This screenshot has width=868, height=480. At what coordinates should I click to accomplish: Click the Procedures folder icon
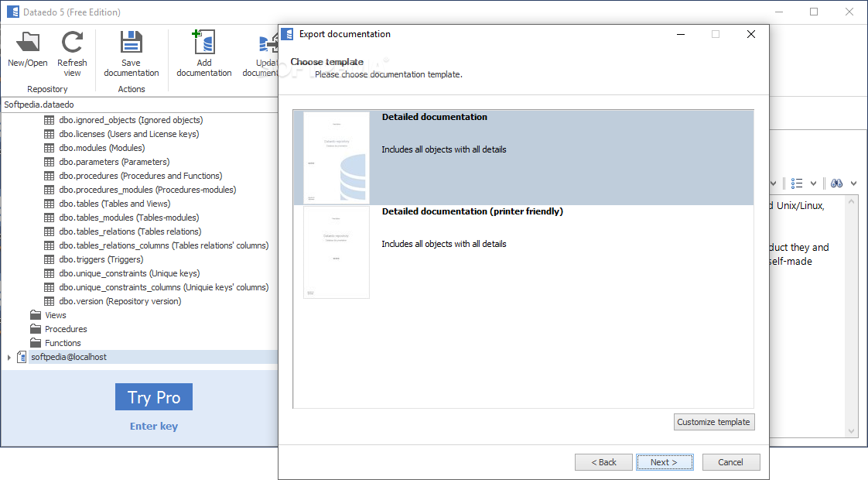pos(36,329)
